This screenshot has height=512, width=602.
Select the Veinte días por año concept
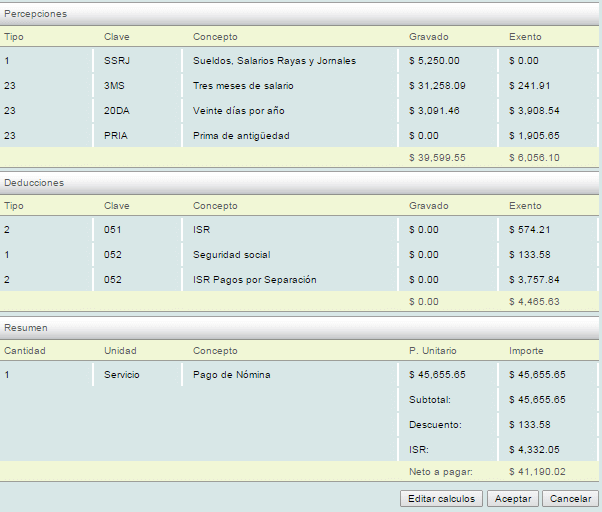point(238,110)
